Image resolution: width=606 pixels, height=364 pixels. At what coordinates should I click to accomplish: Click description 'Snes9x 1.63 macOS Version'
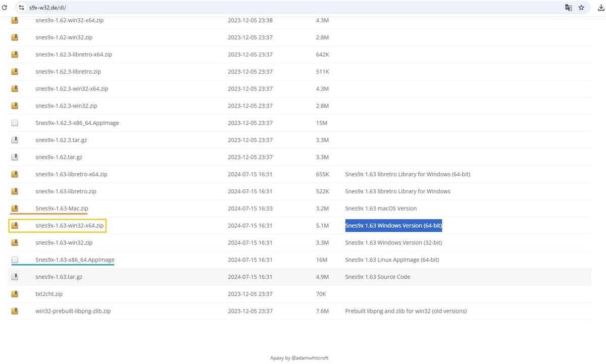pyautogui.click(x=381, y=209)
